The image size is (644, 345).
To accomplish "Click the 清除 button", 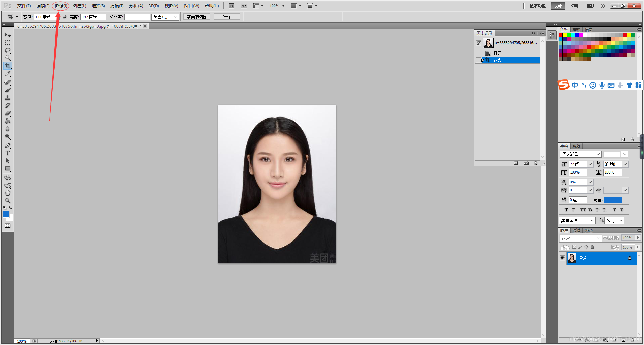I will 227,17.
